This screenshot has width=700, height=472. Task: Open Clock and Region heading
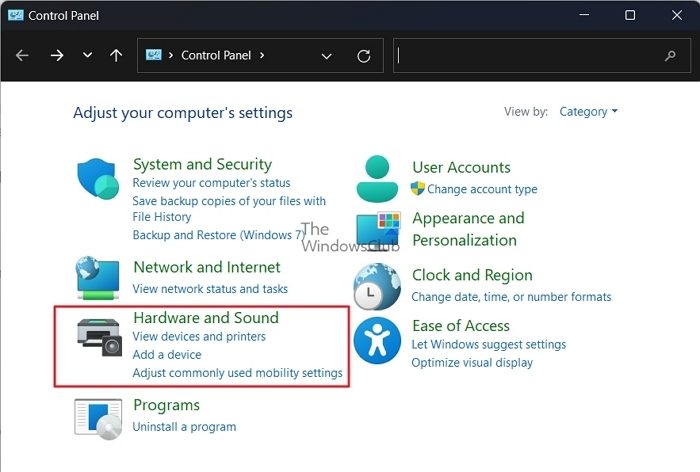click(x=472, y=276)
